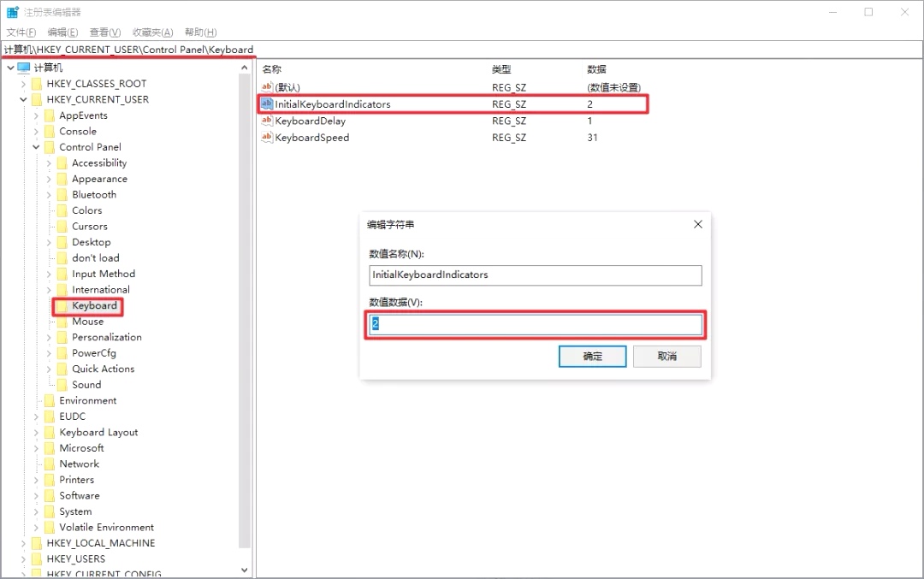This screenshot has width=924, height=579.
Task: Select the Network key in tree
Action: [x=79, y=464]
